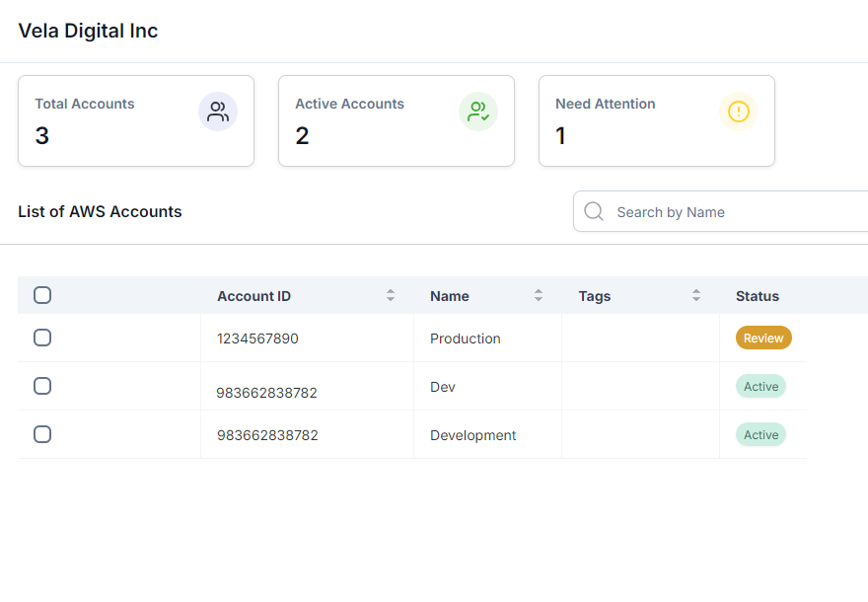Focus the Search by Name field
Screen dimensions: 868x602
[721, 211]
